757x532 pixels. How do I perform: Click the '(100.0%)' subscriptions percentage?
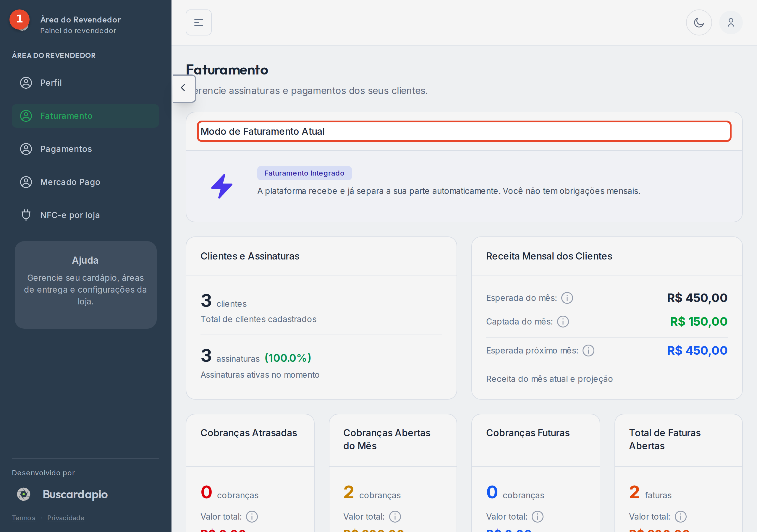point(288,358)
